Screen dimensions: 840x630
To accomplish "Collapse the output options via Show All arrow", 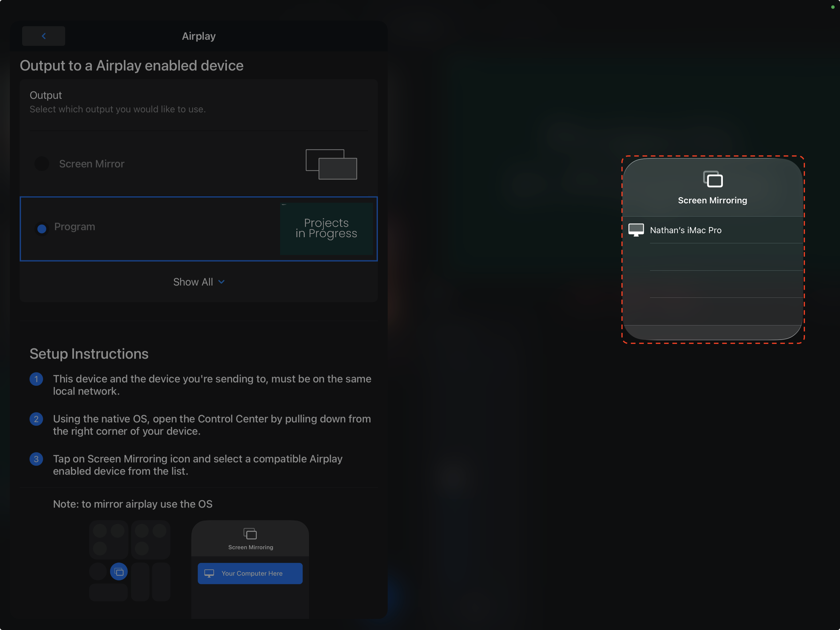I will pos(221,281).
